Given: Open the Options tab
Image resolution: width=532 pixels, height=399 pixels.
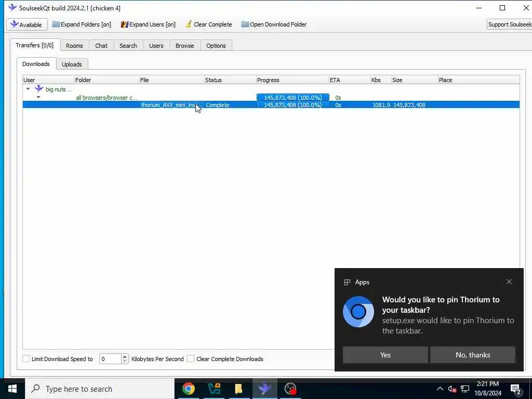Looking at the screenshot, I should tap(216, 46).
